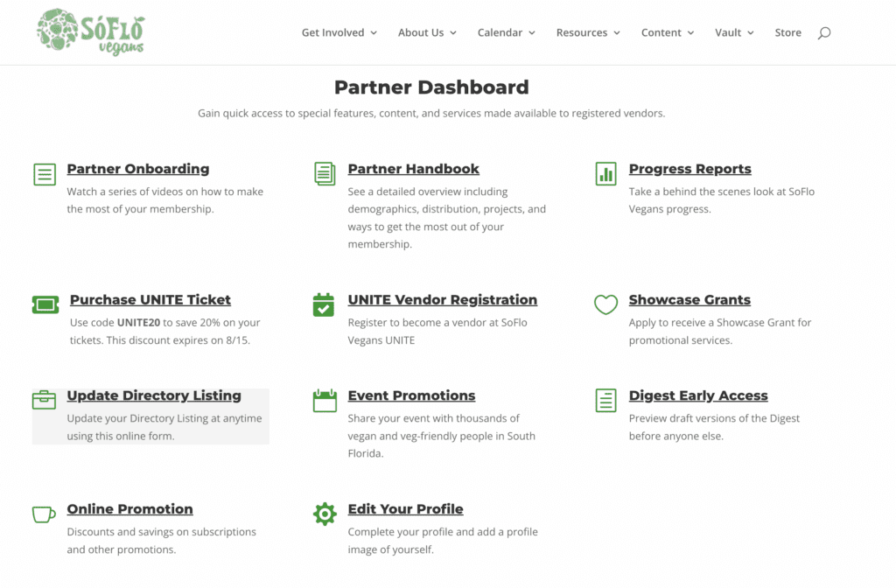Click the Partner Handbook pages icon

click(325, 174)
